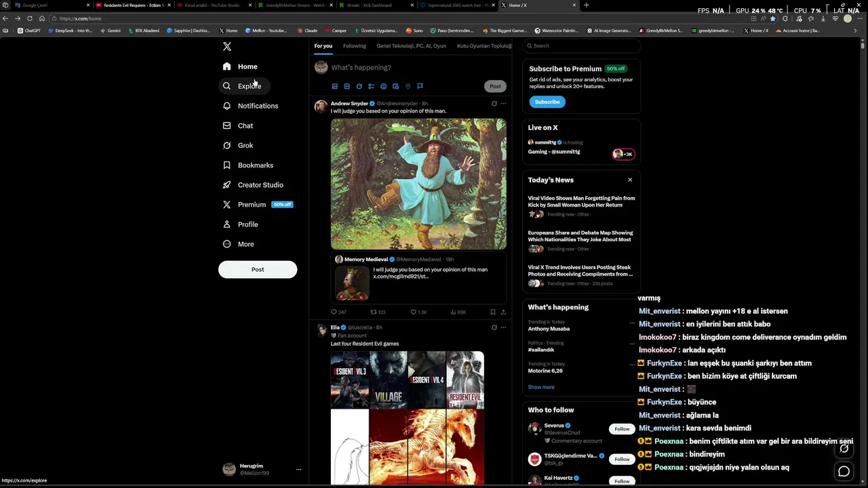This screenshot has height=488, width=868.
Task: Open Notifications in the sidebar
Action: [250, 106]
